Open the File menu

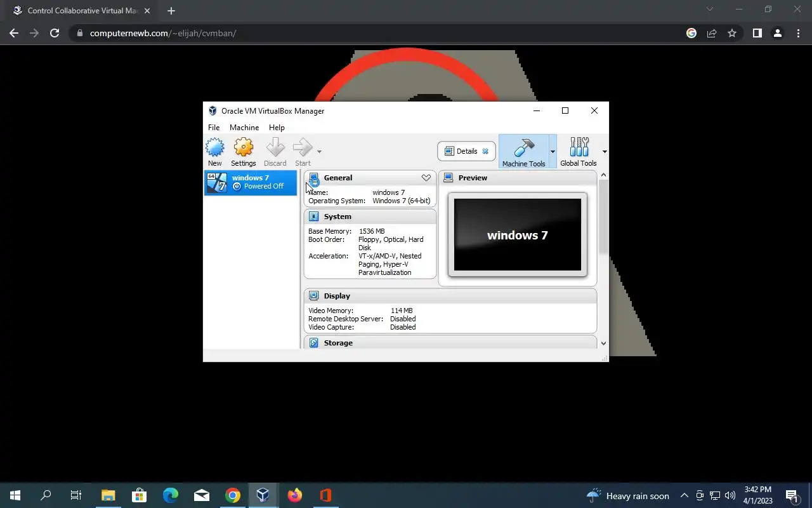[214, 128]
